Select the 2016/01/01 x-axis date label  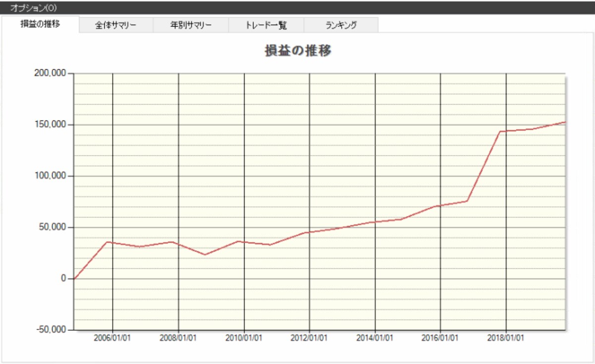[x=440, y=338]
